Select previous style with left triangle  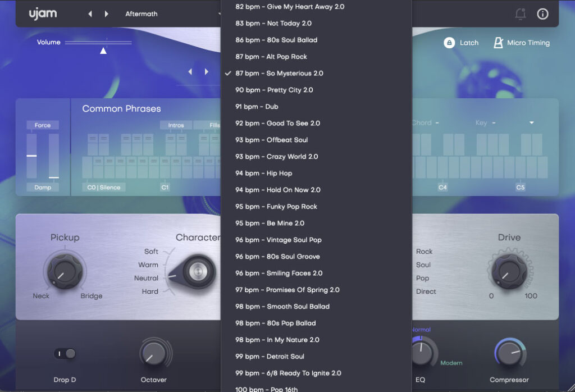pos(190,72)
